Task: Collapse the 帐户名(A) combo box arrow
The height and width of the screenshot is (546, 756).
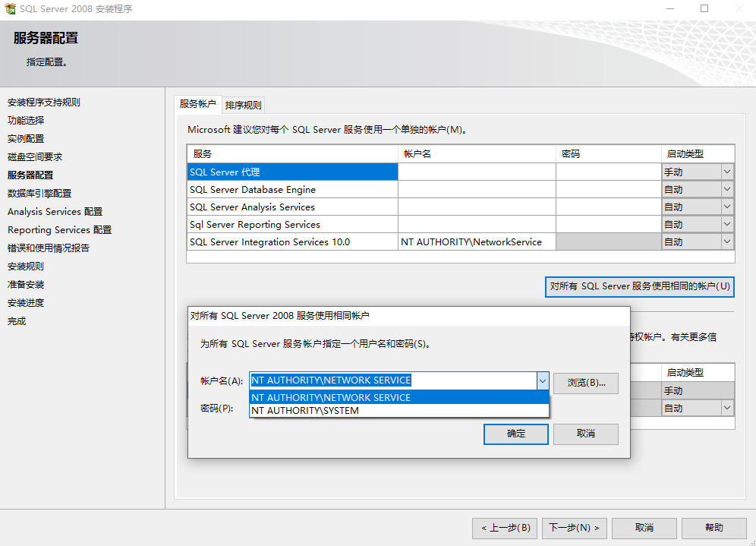Action: coord(543,380)
